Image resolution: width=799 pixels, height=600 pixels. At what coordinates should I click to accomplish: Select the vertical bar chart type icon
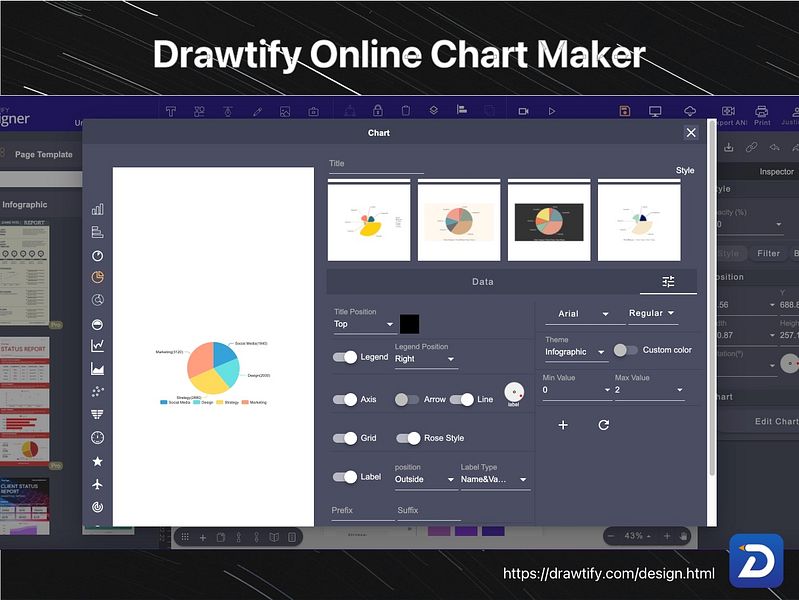tap(97, 209)
